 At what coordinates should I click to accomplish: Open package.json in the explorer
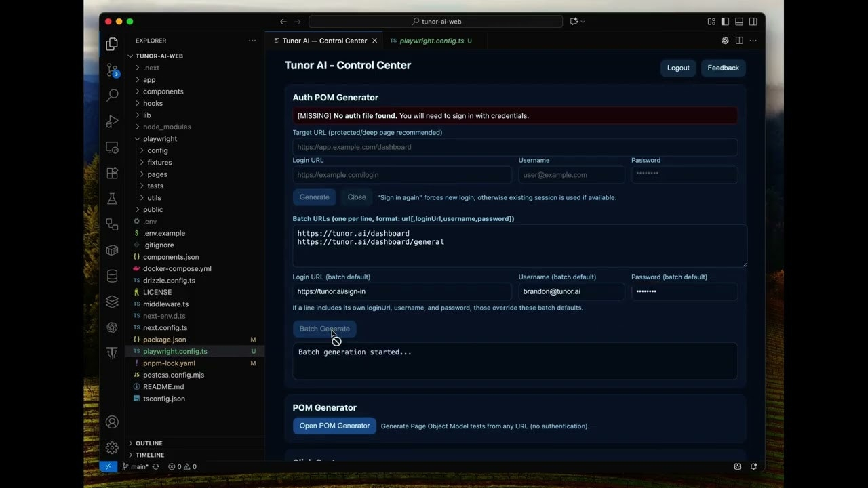[x=164, y=340]
